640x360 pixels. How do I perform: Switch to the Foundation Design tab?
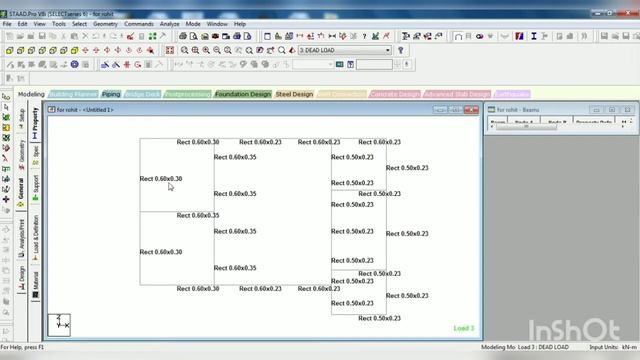pyautogui.click(x=243, y=94)
